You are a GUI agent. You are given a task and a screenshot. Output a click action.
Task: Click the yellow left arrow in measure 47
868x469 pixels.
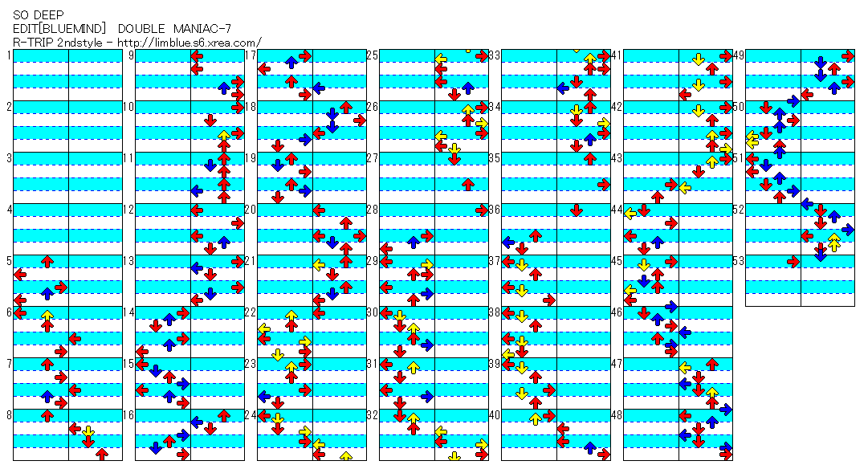click(x=685, y=368)
